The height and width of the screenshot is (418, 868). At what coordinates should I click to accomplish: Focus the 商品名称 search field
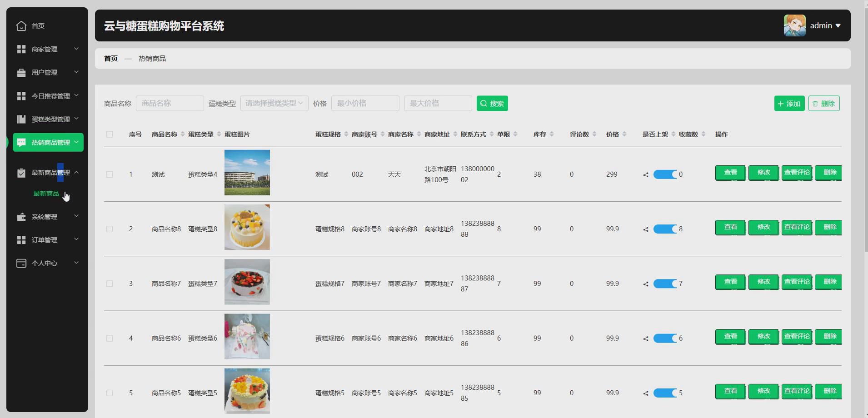click(170, 103)
